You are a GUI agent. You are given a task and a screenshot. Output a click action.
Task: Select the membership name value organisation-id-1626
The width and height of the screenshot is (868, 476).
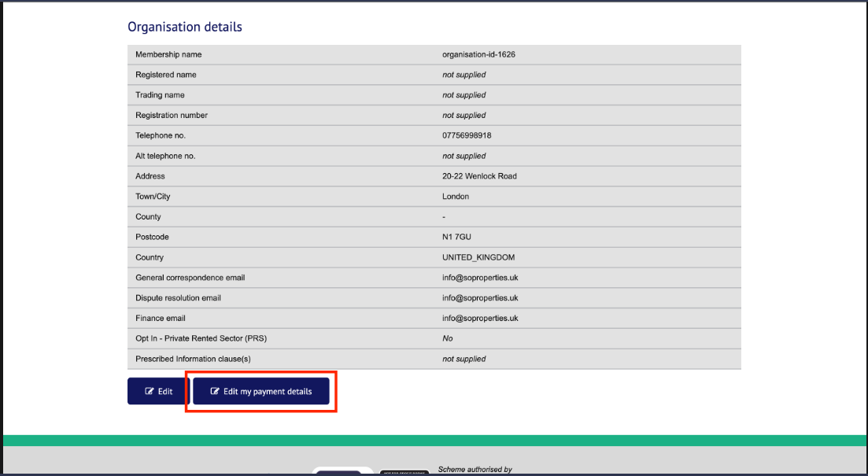pyautogui.click(x=478, y=54)
